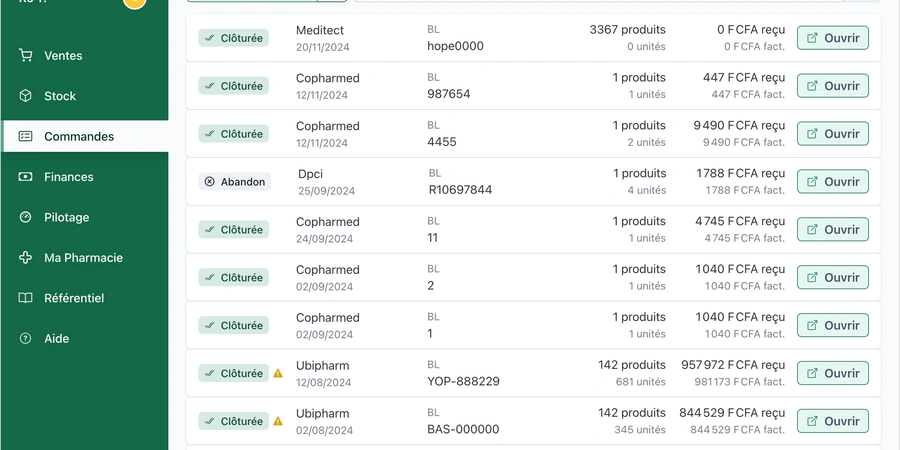Open the Meditect hope0000 order

832,38
